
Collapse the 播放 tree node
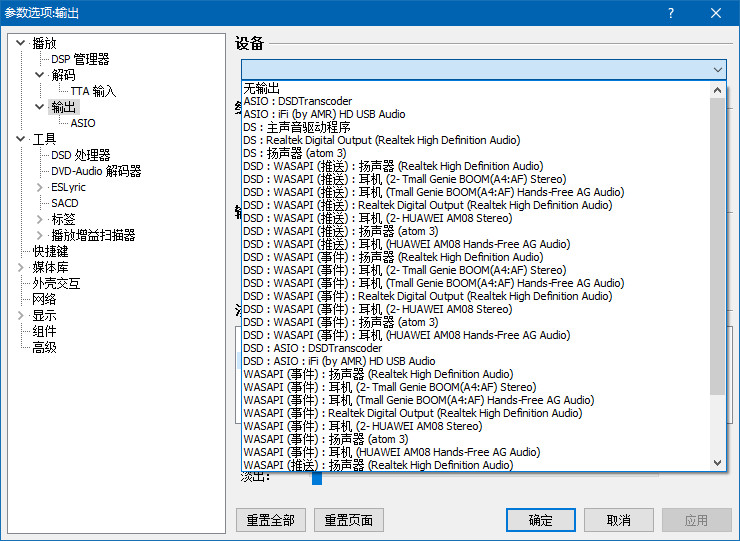[20, 43]
